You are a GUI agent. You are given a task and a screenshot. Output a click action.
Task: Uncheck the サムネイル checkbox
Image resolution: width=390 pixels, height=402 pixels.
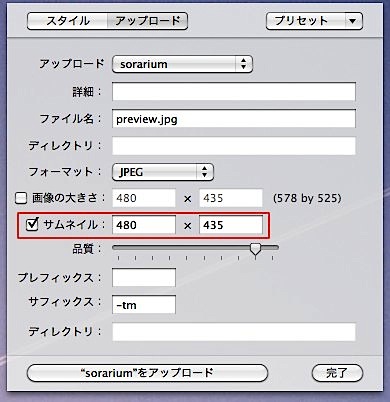pyautogui.click(x=32, y=225)
